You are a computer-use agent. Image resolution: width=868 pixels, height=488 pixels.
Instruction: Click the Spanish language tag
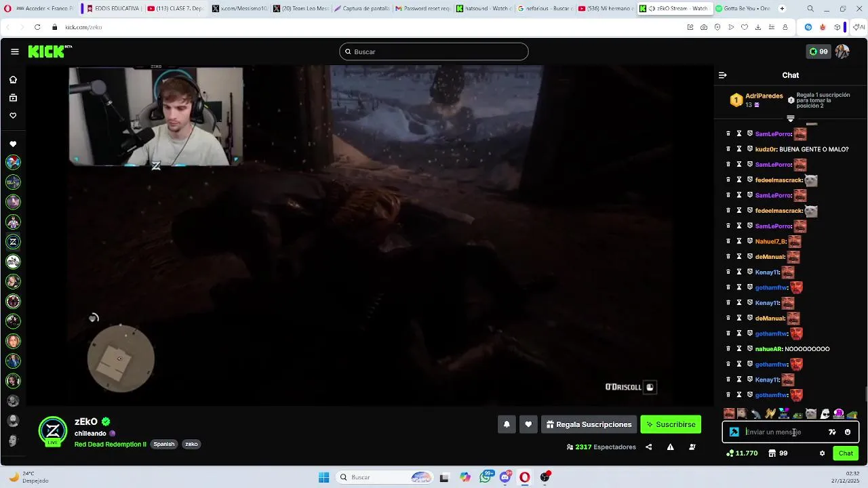[164, 445]
